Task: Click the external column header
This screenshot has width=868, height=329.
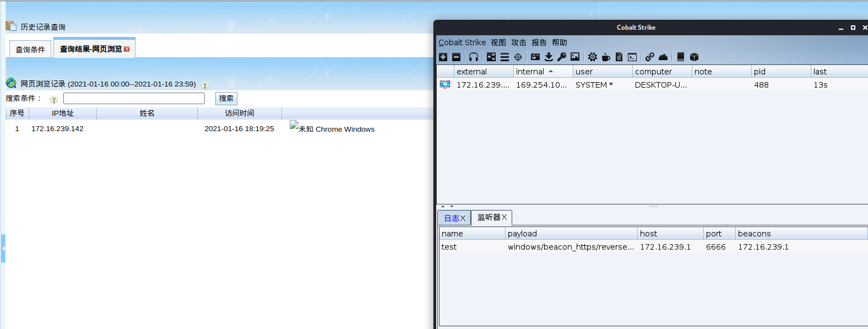Action: 484,71
